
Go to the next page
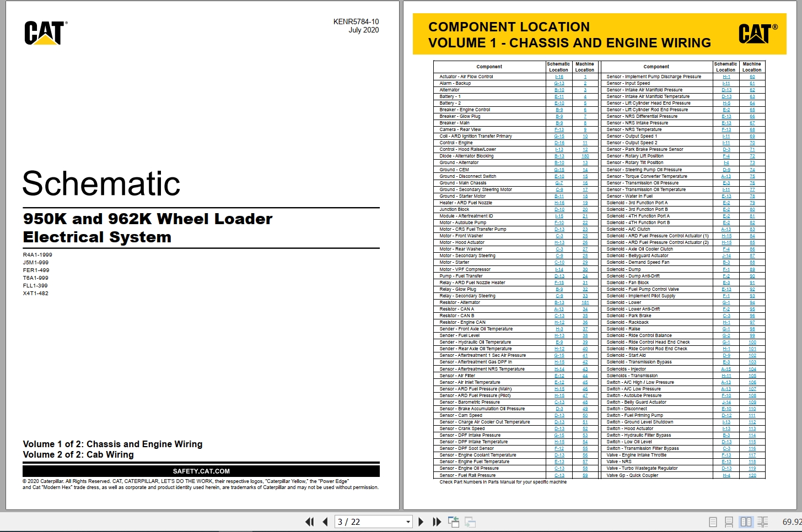point(421,522)
